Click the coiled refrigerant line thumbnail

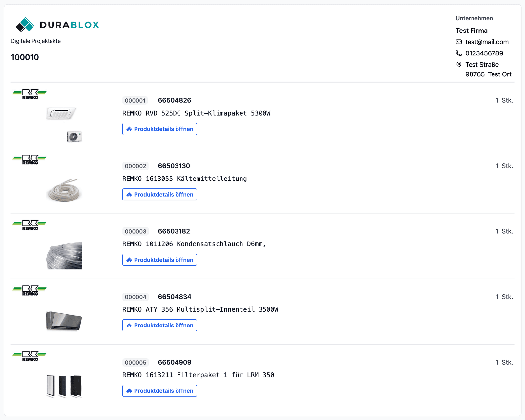[64, 190]
